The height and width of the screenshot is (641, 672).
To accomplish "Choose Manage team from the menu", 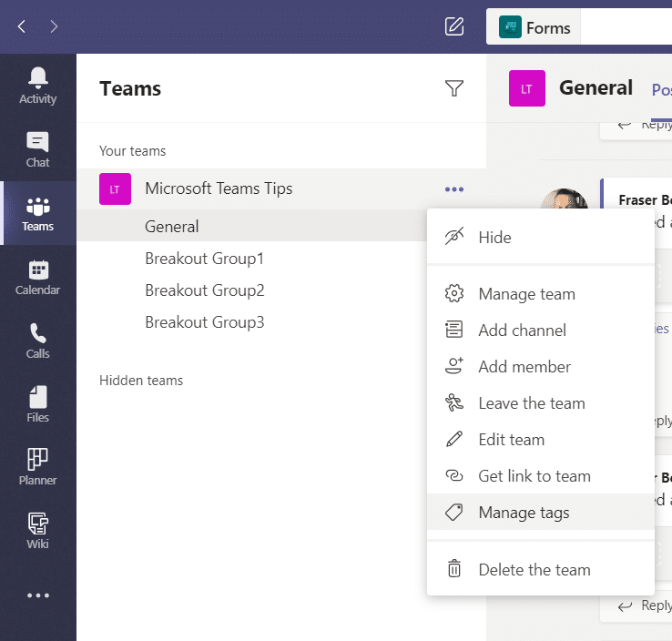I will 541,294.
